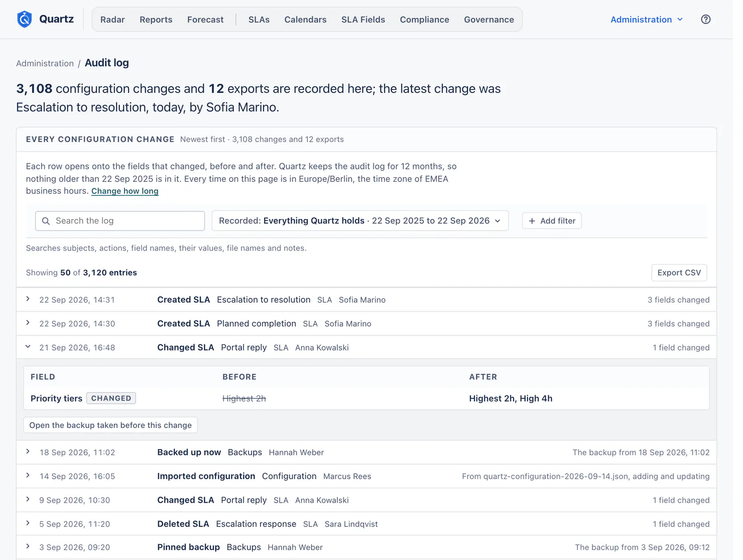Click 'Priority tiers' field name
The height and width of the screenshot is (560, 743).
56,398
